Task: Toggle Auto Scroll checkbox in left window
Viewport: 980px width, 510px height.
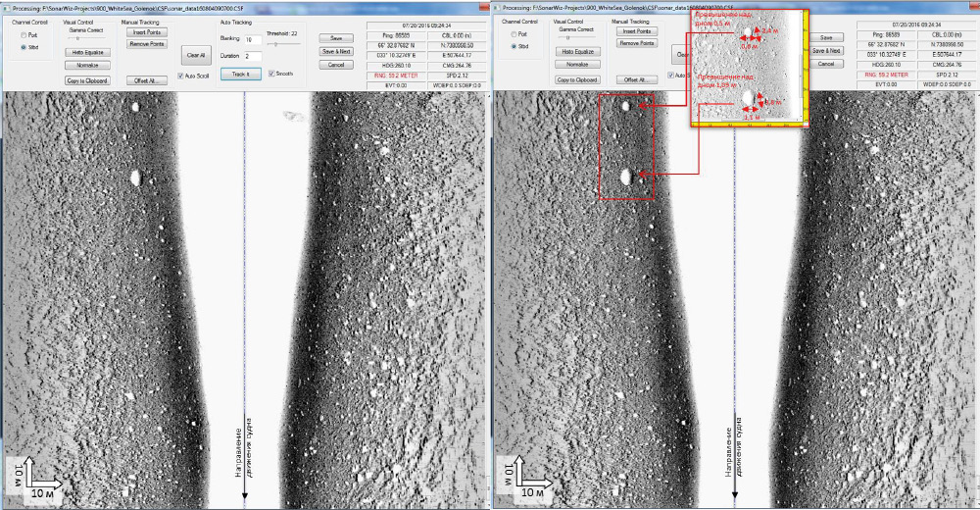Action: coord(180,76)
